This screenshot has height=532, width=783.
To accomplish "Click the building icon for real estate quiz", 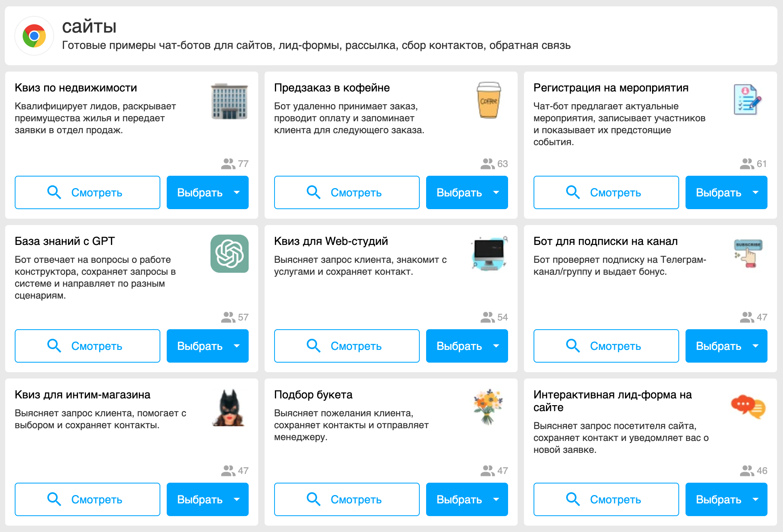I will [229, 101].
